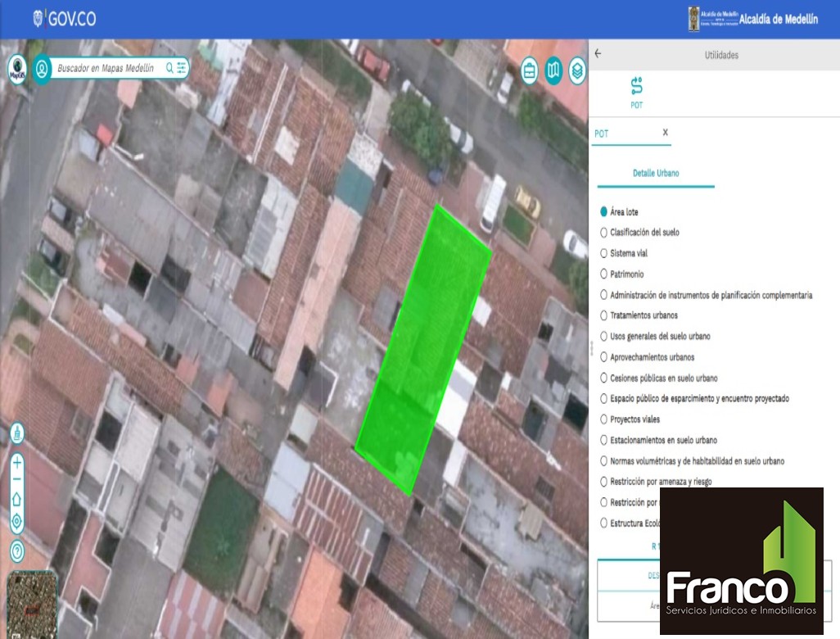The image size is (840, 639).
Task: Click the overview minimap thumbnail
Action: [32, 605]
